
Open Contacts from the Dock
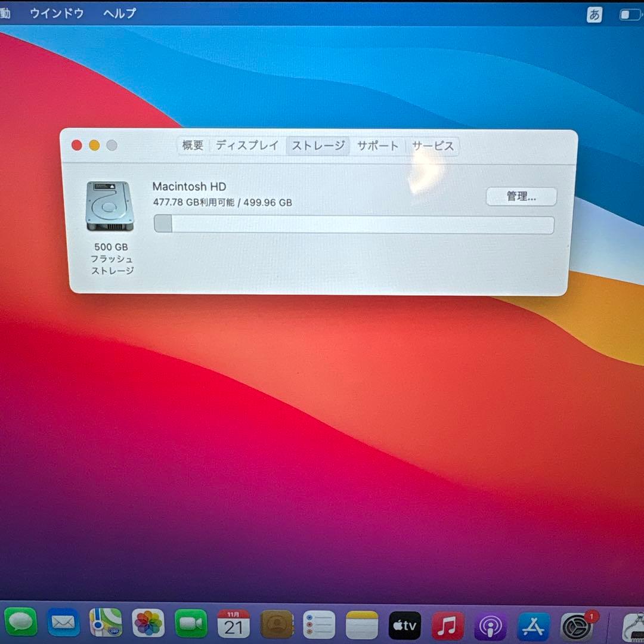pos(277,627)
